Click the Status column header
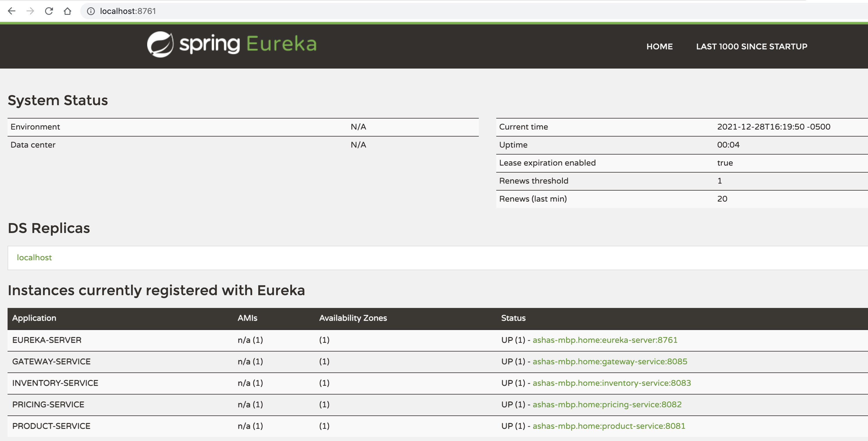This screenshot has height=441, width=868. [513, 318]
